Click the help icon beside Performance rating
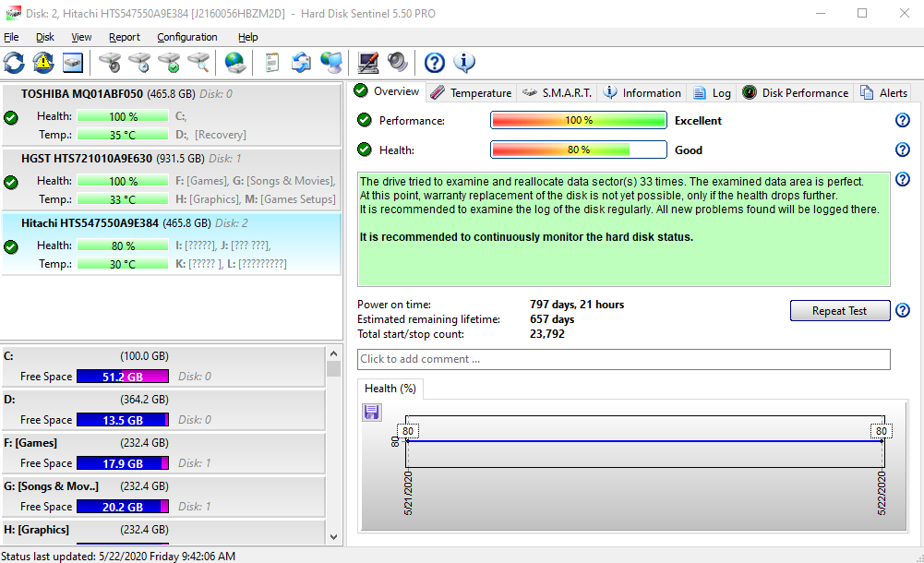 tap(902, 120)
